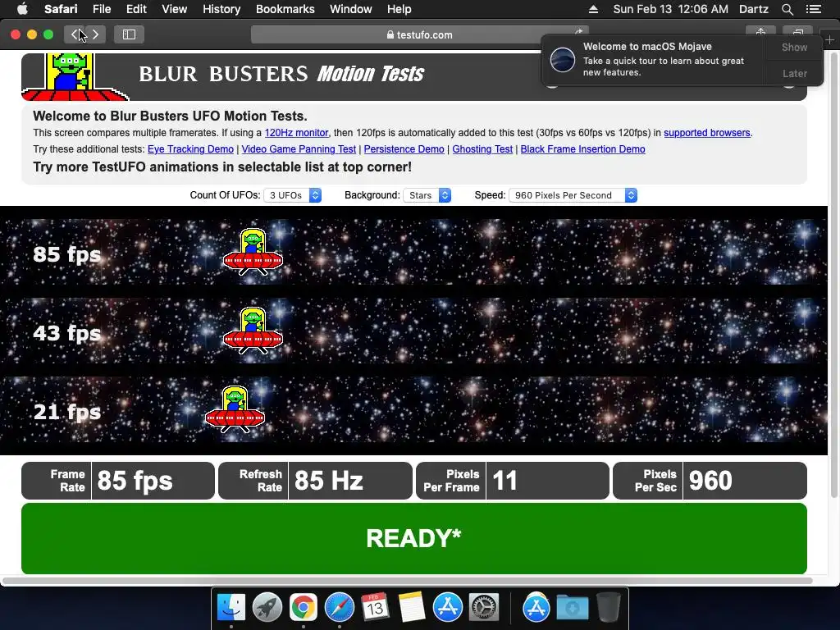Click the Refresh Rate 85 Hz readout

pos(315,481)
